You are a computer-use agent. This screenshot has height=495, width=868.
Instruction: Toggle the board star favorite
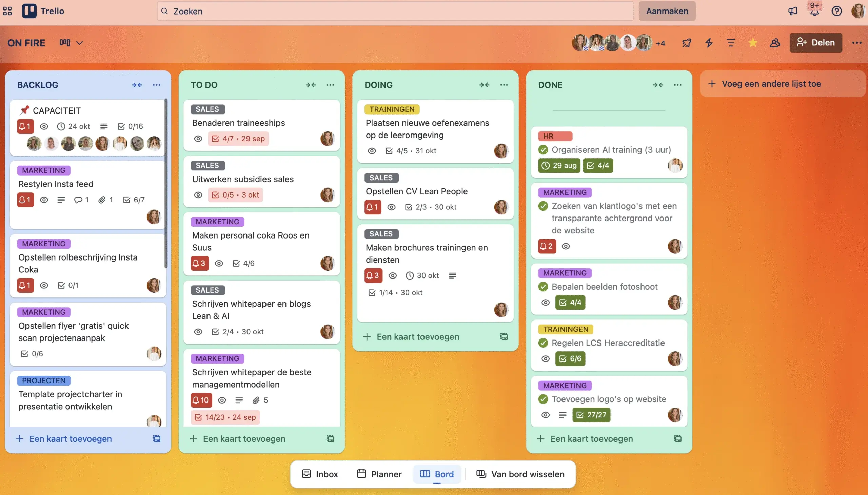point(753,43)
